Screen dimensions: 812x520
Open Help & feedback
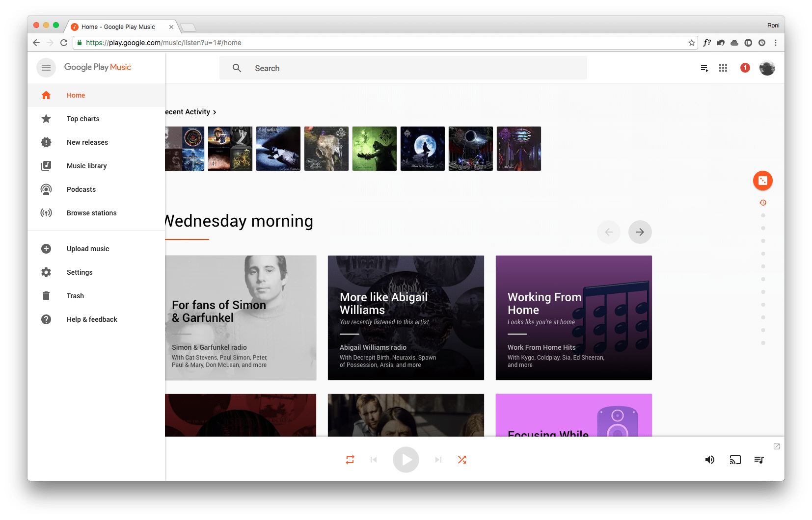coord(96,319)
